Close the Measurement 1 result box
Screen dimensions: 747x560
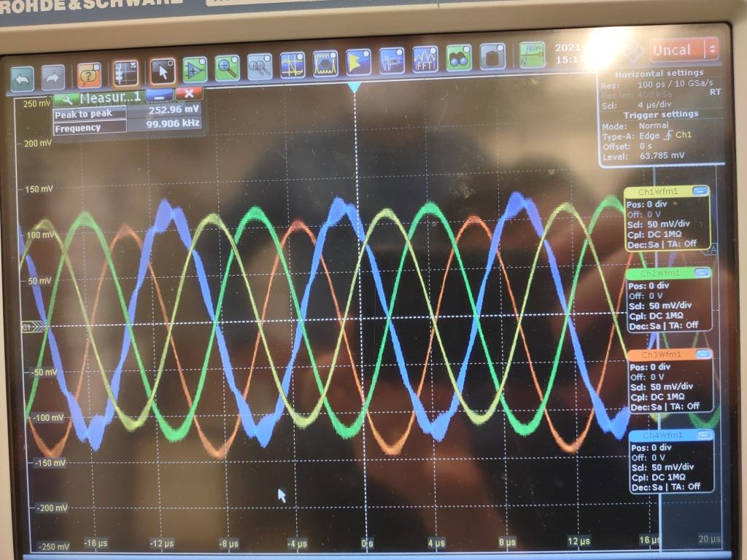(189, 94)
